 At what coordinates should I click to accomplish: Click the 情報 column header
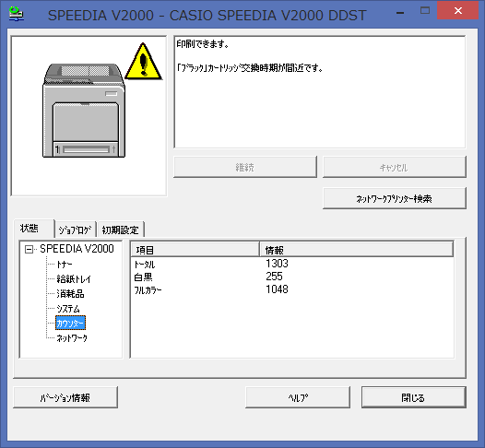click(x=356, y=249)
